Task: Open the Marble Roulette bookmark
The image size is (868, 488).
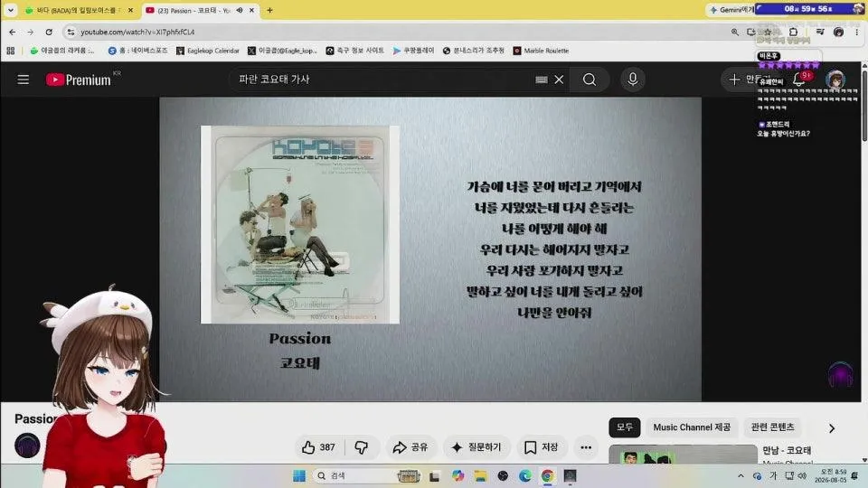Action: click(541, 51)
